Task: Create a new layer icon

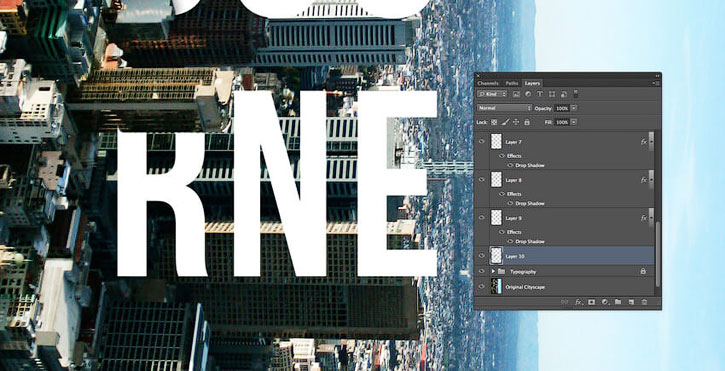Action: click(x=631, y=302)
